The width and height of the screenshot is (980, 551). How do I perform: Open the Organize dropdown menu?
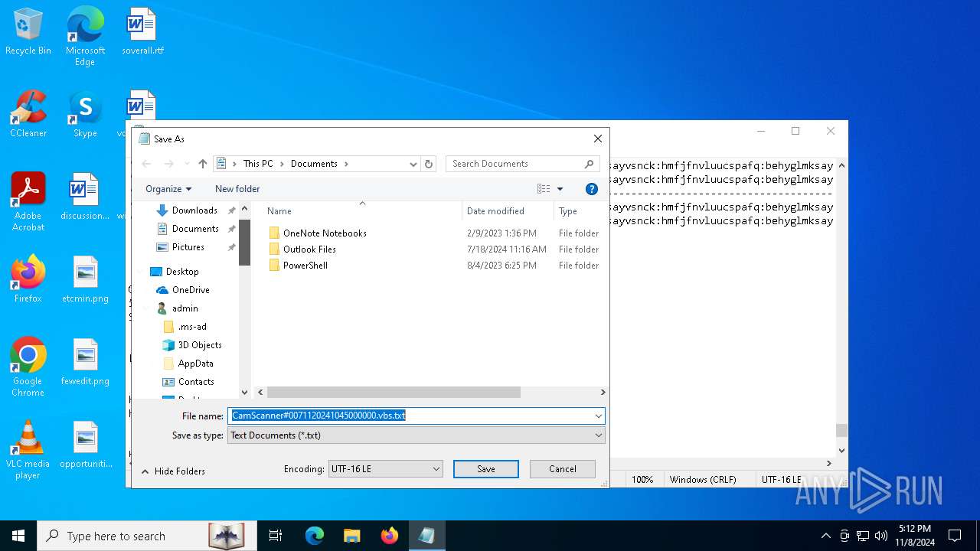point(168,189)
